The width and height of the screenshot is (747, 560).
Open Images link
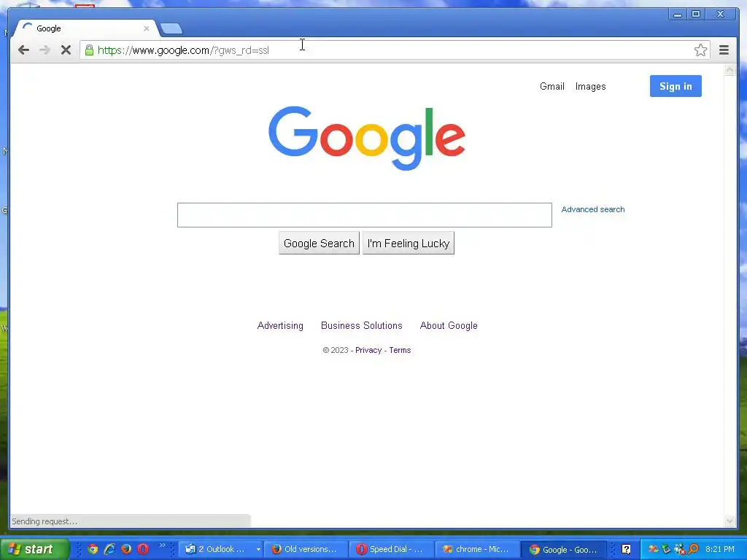tap(590, 86)
